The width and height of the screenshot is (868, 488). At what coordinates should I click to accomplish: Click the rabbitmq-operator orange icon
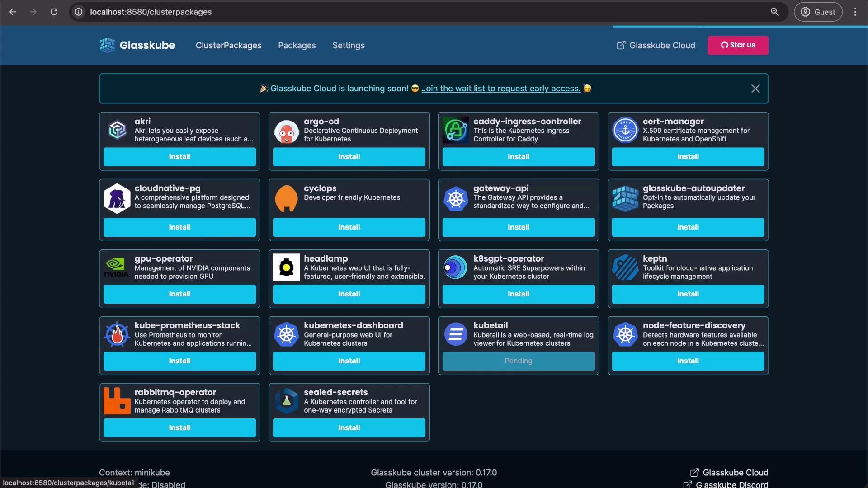coord(117,401)
